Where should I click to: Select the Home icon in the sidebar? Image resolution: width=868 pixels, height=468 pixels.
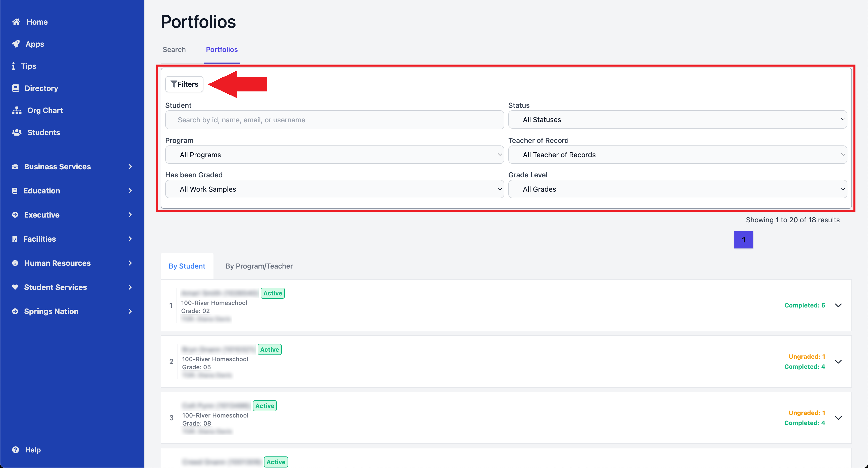pyautogui.click(x=16, y=22)
